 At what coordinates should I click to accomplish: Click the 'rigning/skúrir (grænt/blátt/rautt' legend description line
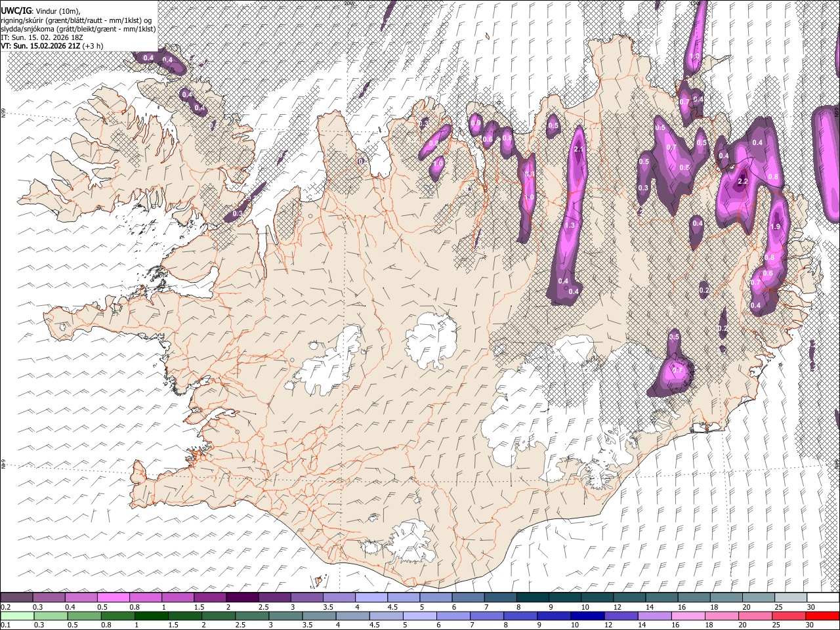pyautogui.click(x=77, y=20)
